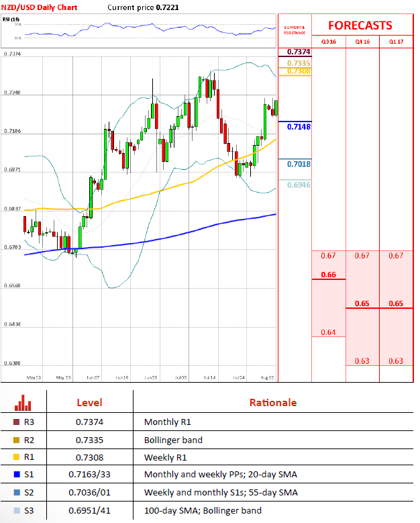Click the Support & Resistance column label
Viewport: 420px width, 523px height.
click(x=295, y=30)
